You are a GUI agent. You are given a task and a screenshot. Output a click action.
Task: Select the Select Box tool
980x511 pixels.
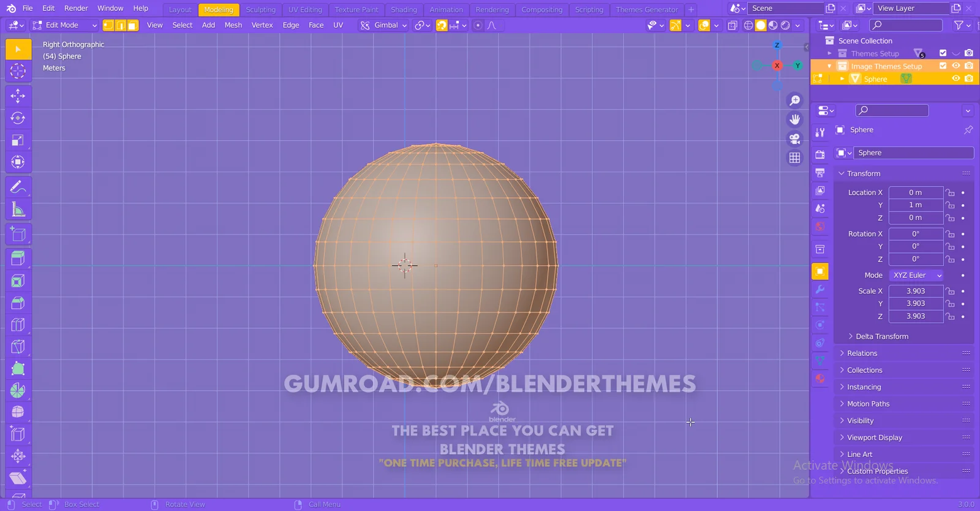pyautogui.click(x=18, y=49)
